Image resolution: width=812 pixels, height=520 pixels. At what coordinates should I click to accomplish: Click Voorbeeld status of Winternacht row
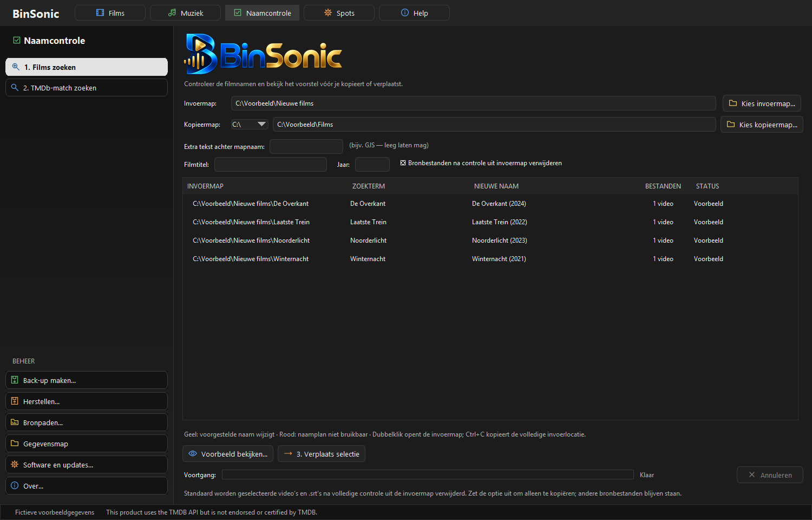click(709, 259)
